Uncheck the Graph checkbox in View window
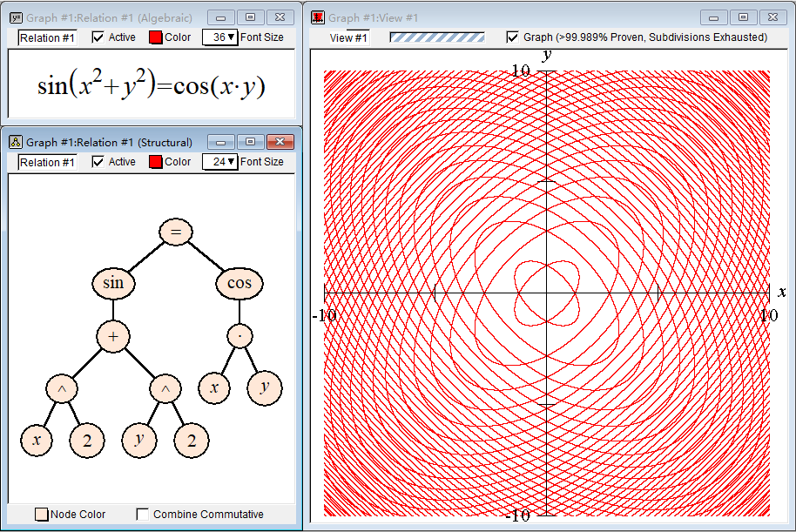 click(x=513, y=37)
